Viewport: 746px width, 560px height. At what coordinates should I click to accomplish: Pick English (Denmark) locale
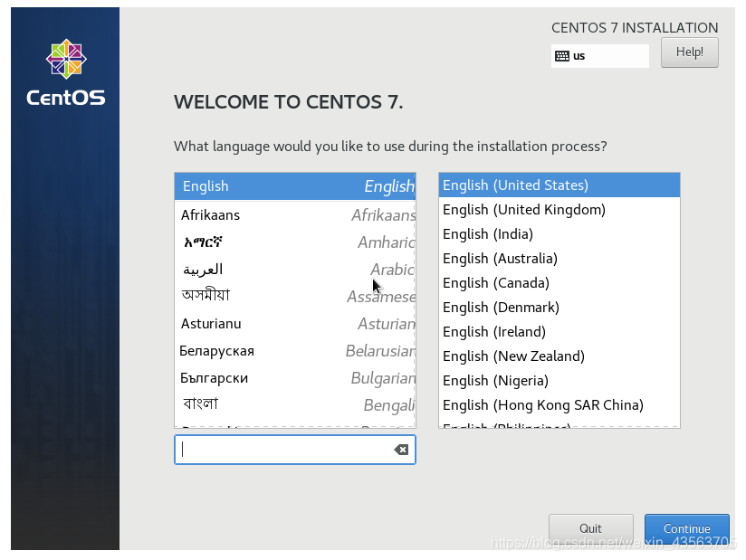(559, 307)
